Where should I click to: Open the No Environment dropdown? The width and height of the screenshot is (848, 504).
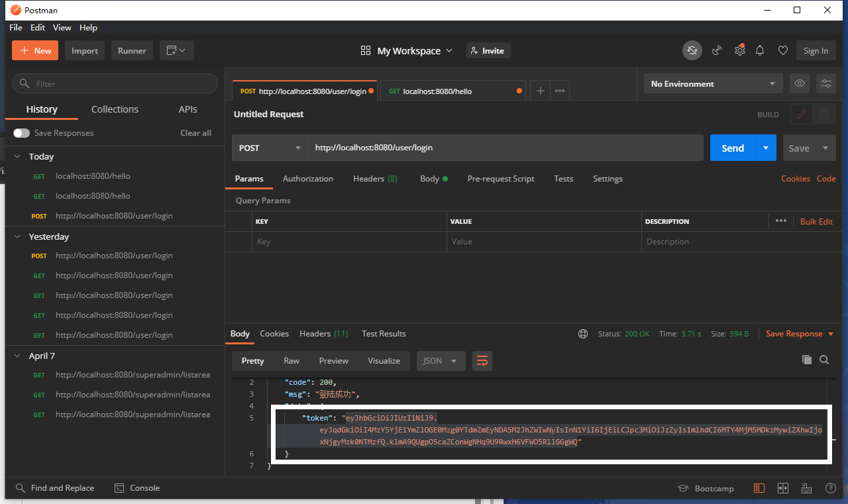713,83
